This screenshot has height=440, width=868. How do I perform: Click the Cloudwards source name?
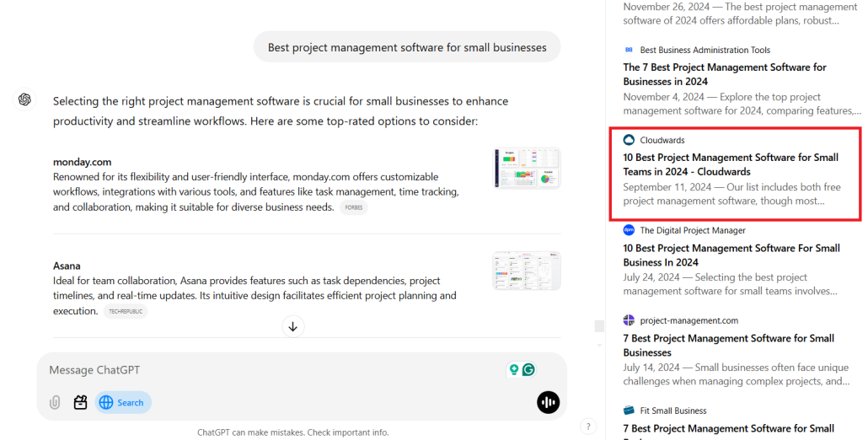[662, 140]
